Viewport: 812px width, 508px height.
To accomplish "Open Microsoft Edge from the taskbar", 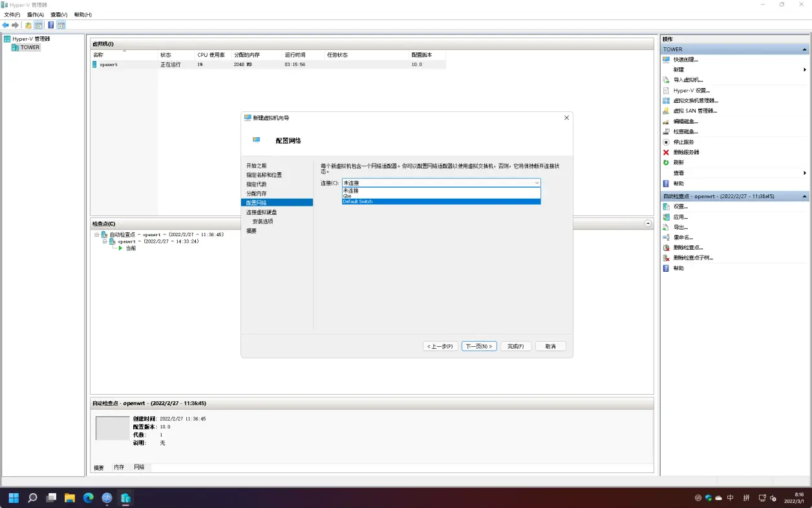I will [89, 498].
